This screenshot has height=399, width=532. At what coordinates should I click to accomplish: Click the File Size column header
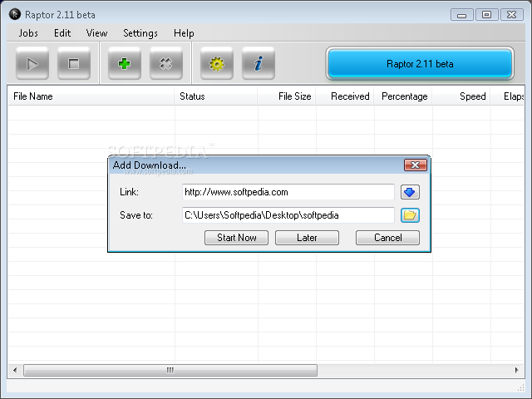pyautogui.click(x=287, y=96)
